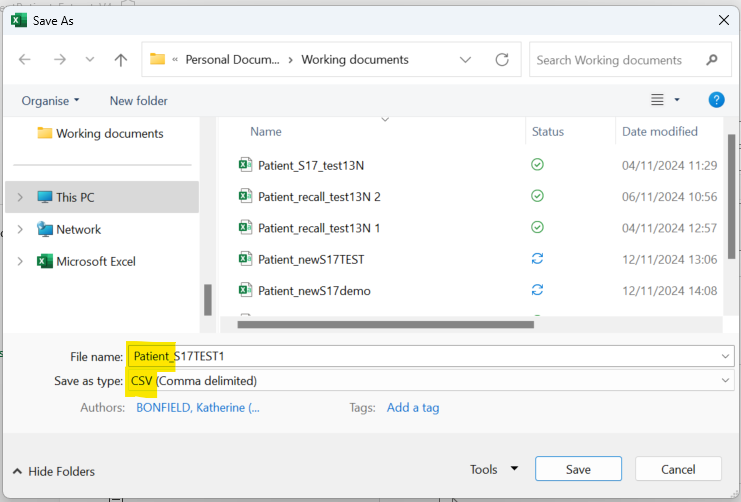Select file Patient_recall_test13N 1
The height and width of the screenshot is (502, 741).
tap(319, 228)
